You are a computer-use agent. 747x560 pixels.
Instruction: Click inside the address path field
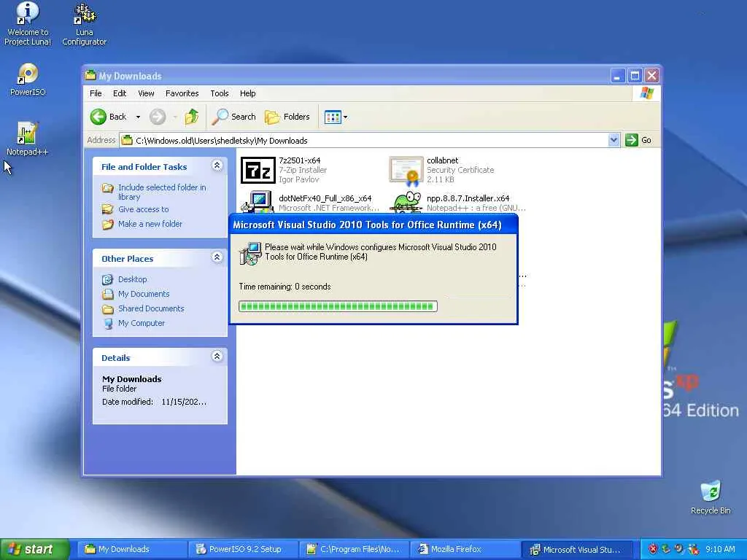coord(365,141)
